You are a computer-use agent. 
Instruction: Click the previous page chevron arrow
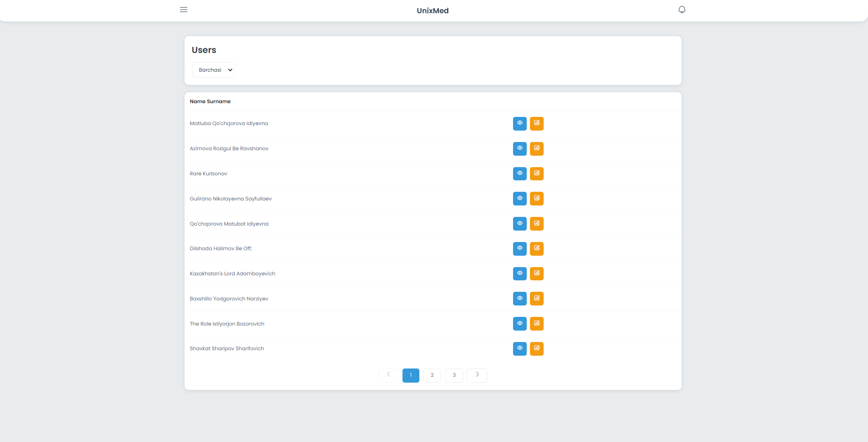click(x=388, y=375)
